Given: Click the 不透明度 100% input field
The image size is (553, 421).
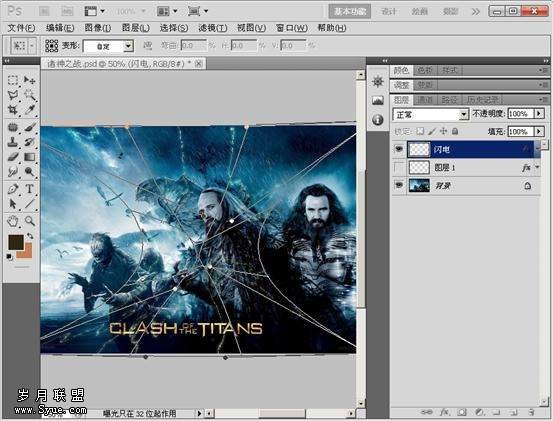Looking at the screenshot, I should coord(521,114).
